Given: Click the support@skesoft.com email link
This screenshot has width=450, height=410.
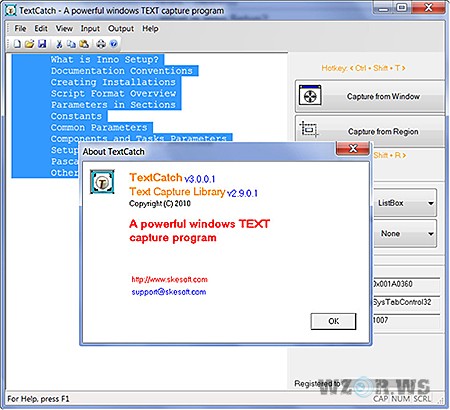Looking at the screenshot, I should 169,292.
